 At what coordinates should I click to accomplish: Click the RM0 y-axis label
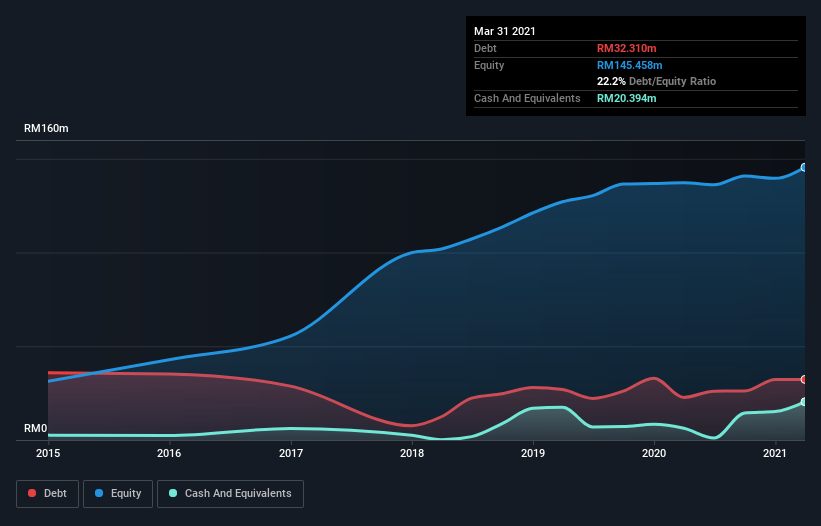tap(36, 429)
